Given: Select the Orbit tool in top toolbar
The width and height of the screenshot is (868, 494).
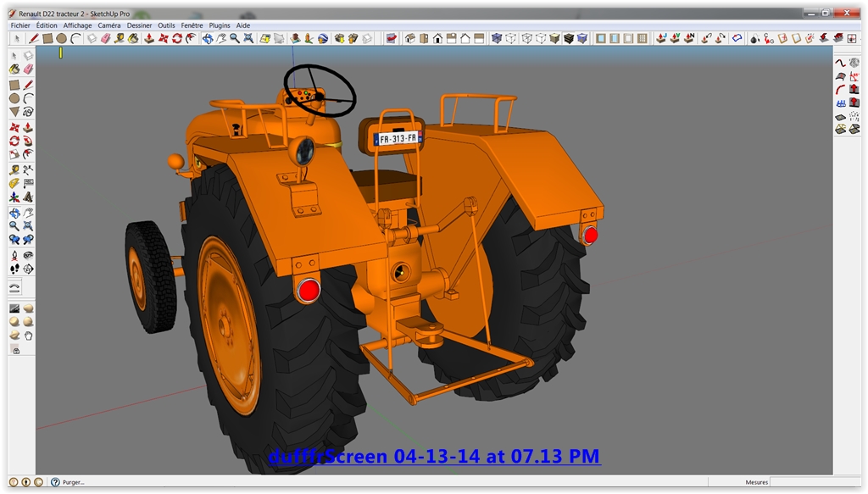Looking at the screenshot, I should [207, 38].
